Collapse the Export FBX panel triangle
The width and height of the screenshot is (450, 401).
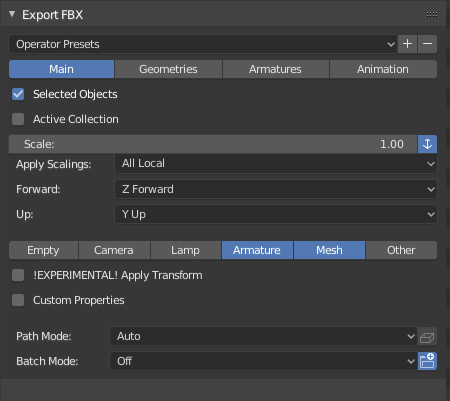[x=12, y=14]
